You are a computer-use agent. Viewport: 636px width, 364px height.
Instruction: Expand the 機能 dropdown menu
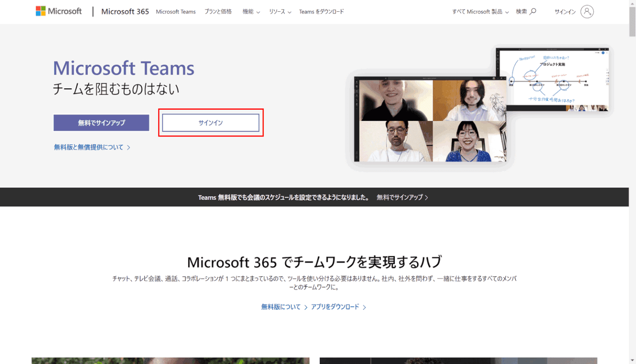pos(251,12)
